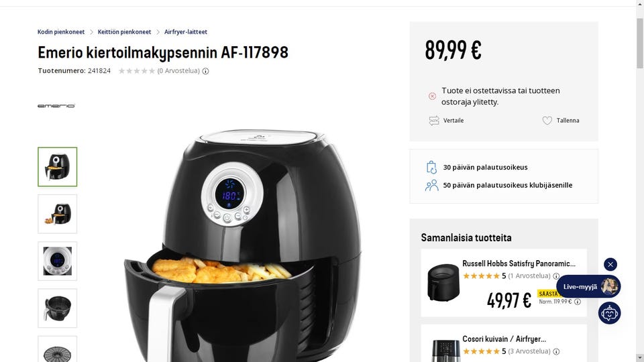Open the Cosori kuivain / Airfryer product
The height and width of the screenshot is (362, 644).
[x=504, y=339]
